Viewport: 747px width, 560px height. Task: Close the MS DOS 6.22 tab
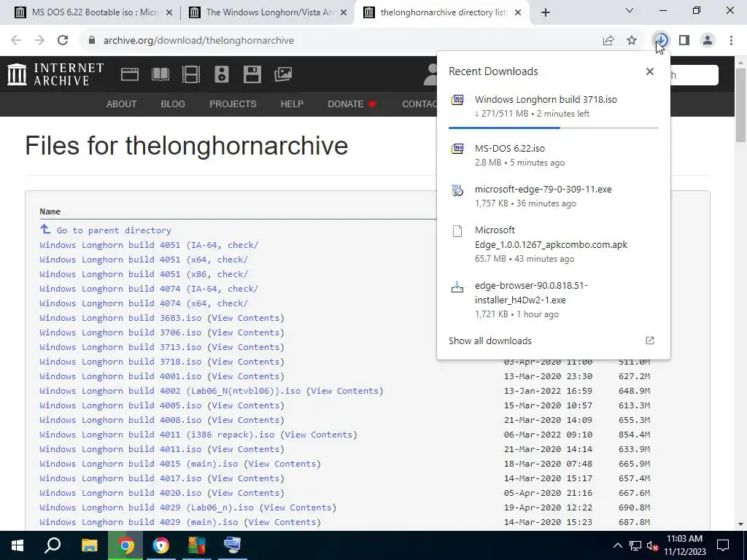coord(169,13)
